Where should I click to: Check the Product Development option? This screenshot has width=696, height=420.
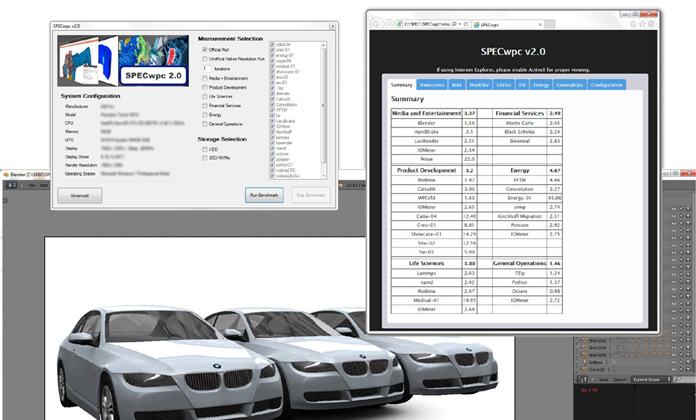(x=204, y=87)
